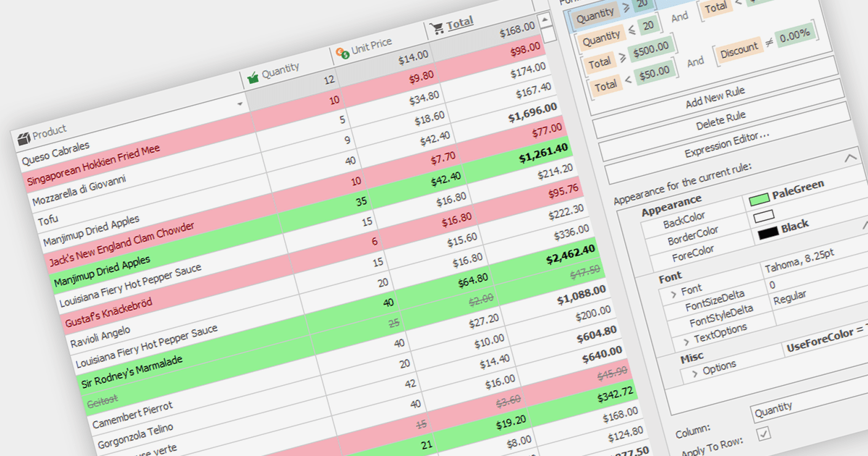Select the ForeColor property row label
Image resolution: width=868 pixels, height=456 pixels.
[692, 253]
